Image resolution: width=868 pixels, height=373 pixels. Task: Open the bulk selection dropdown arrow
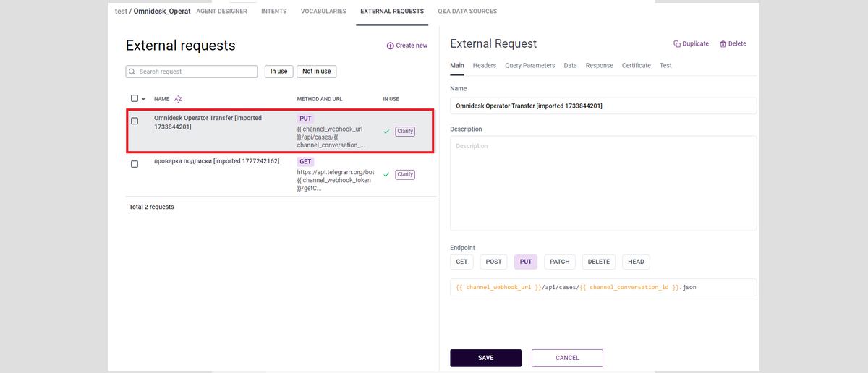(x=143, y=99)
